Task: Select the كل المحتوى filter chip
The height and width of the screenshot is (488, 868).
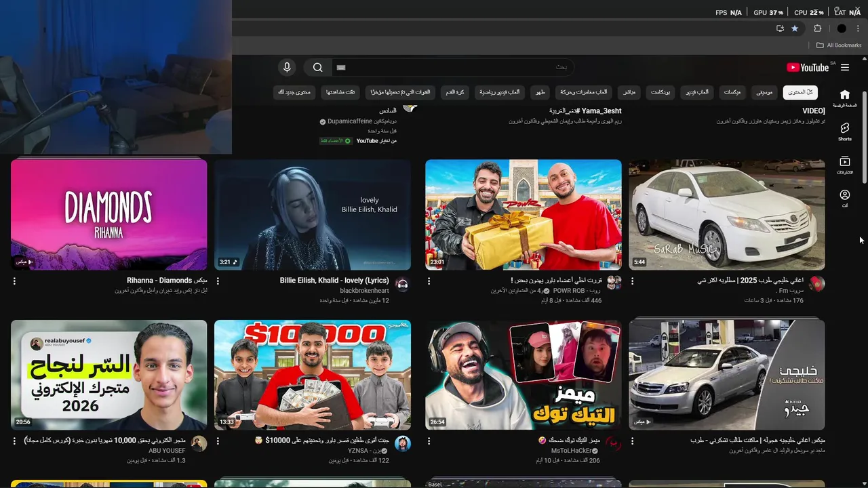Action: 800,92
